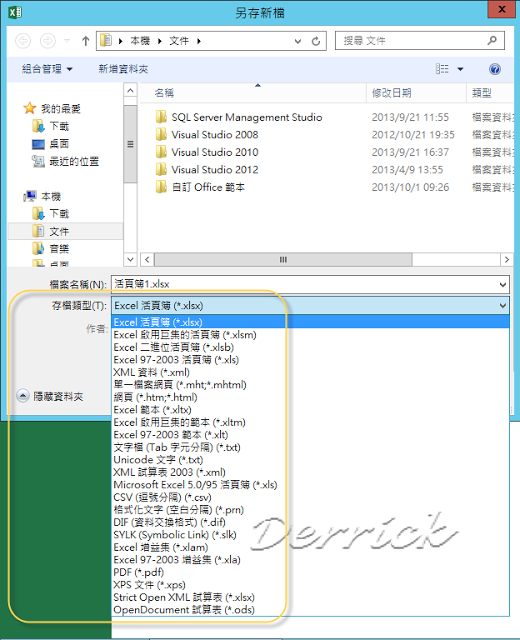Expand the address bar history dropdown
Viewport: 520px width, 640px height.
tap(298, 41)
